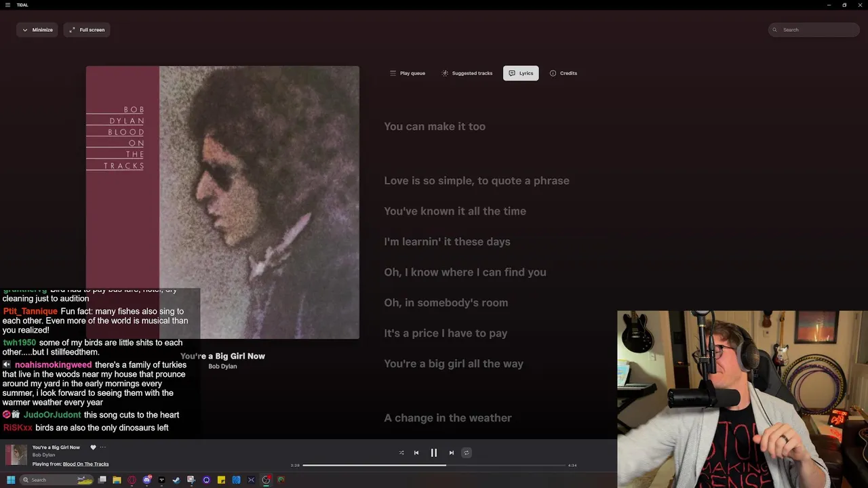Open the Play queue tab
This screenshot has height=488, width=868.
[x=408, y=73]
